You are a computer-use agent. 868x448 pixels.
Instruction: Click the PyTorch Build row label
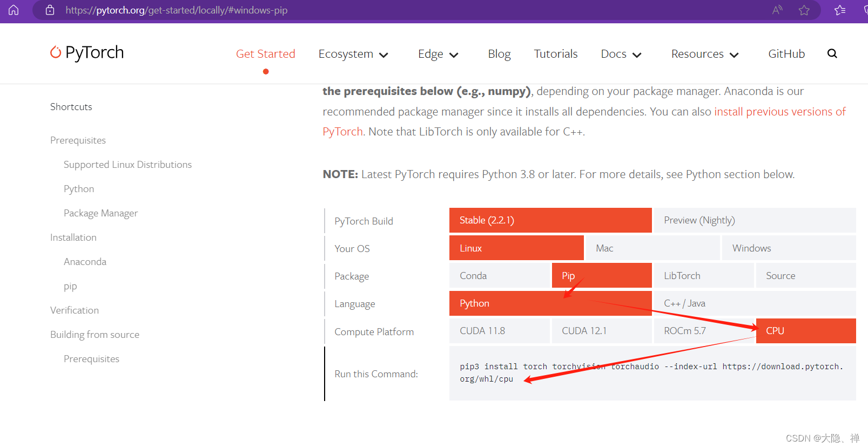[x=364, y=221]
